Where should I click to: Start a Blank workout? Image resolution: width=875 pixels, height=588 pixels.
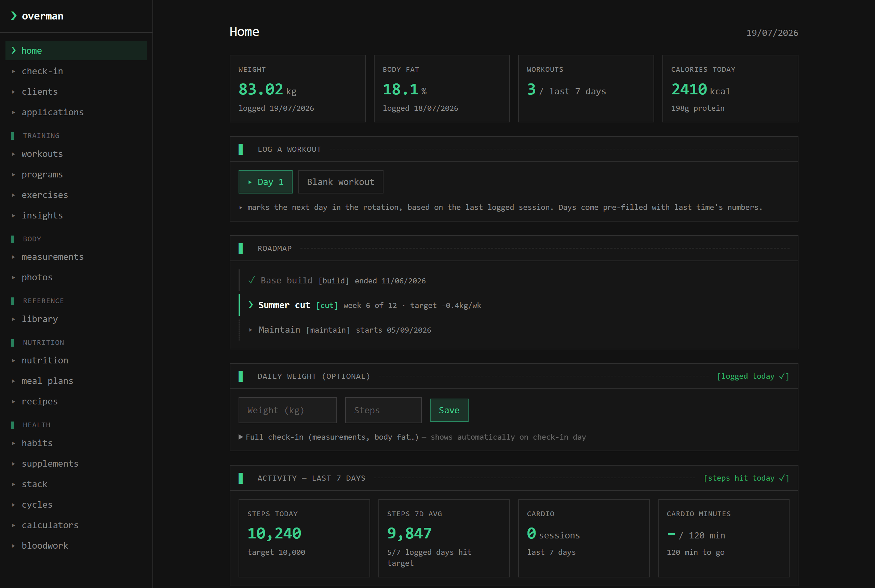[340, 182]
